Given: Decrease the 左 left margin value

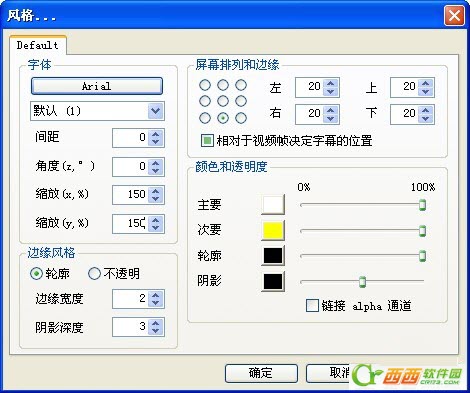Looking at the screenshot, I should tap(331, 91).
